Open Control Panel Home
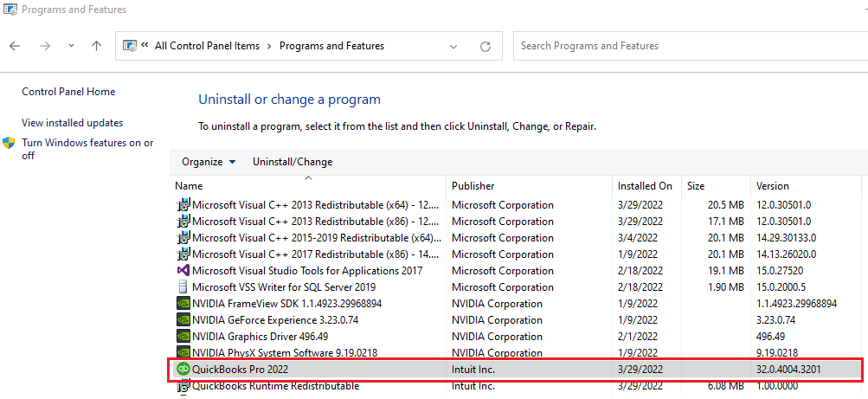868x399 pixels. point(68,92)
